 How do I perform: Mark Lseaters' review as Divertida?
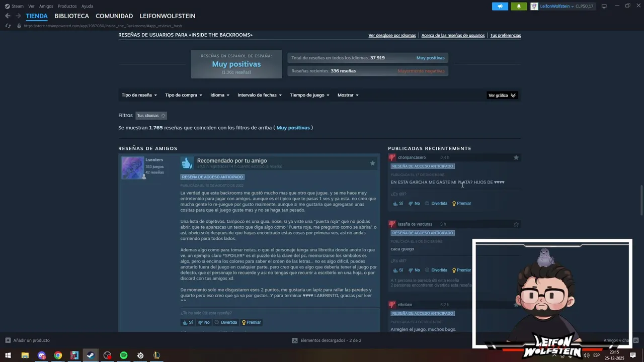(x=225, y=322)
